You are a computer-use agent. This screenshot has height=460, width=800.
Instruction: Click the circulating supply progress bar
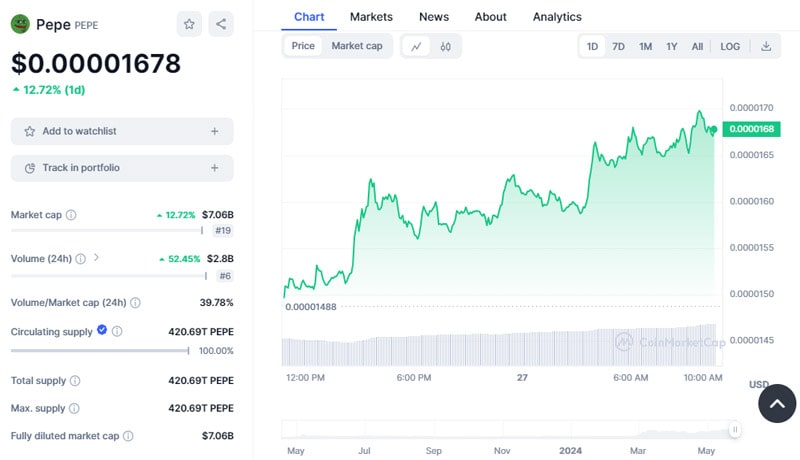[x=100, y=351]
